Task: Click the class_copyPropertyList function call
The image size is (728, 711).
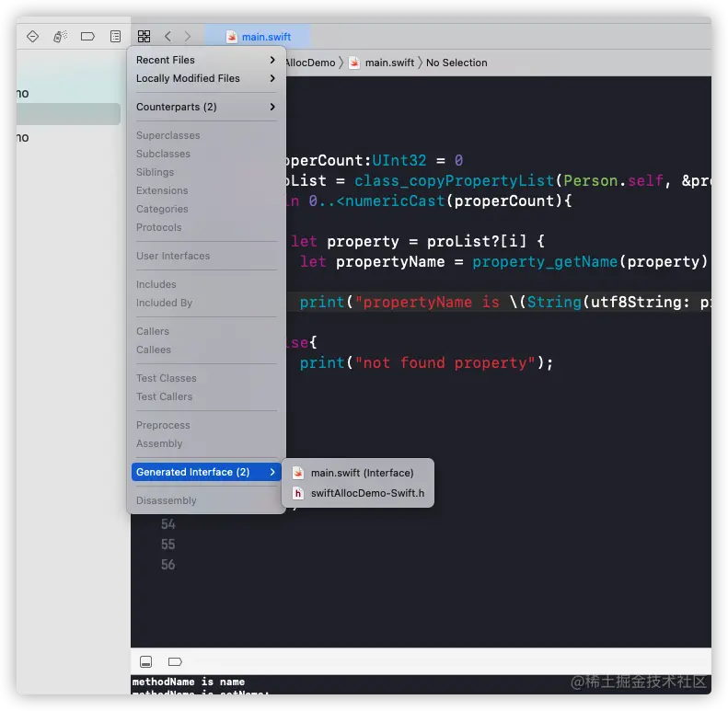Action: (x=454, y=181)
